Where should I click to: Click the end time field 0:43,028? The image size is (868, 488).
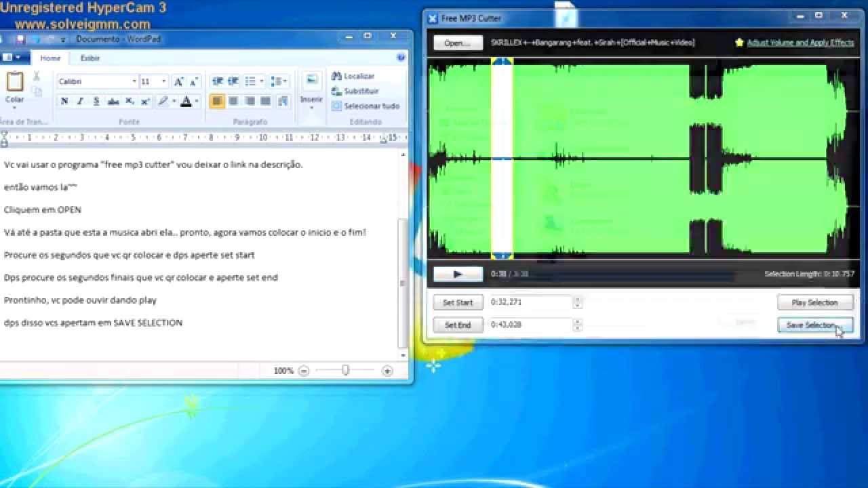tap(531, 325)
